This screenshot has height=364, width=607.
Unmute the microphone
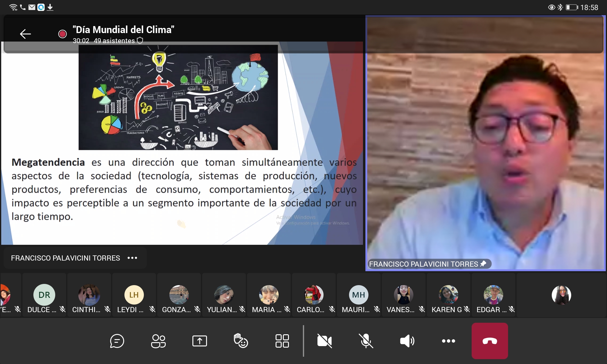[x=366, y=341]
